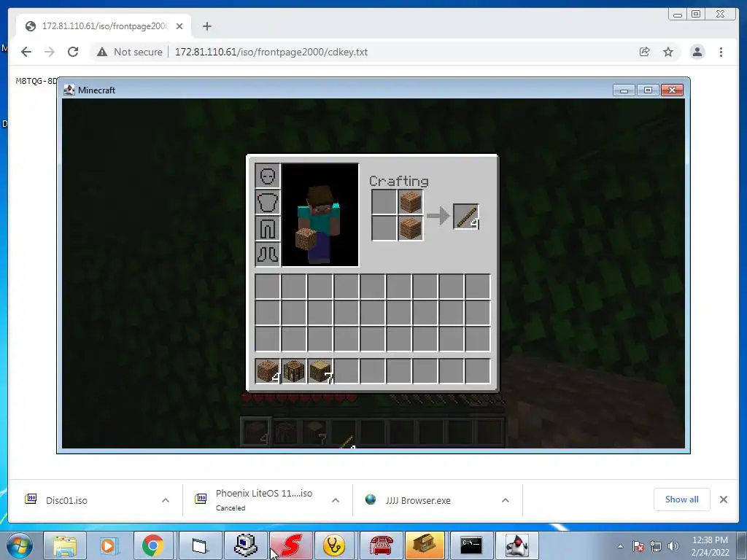Open Windows Explorer from the taskbar

point(65,545)
